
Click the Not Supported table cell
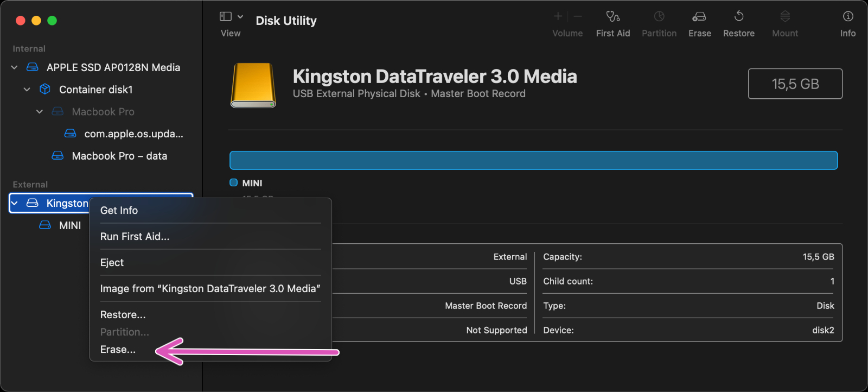coord(496,330)
